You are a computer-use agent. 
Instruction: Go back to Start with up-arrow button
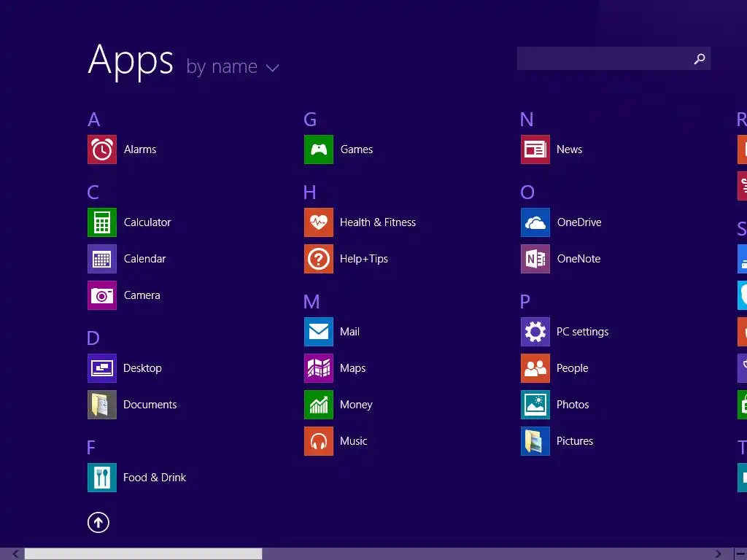98,522
